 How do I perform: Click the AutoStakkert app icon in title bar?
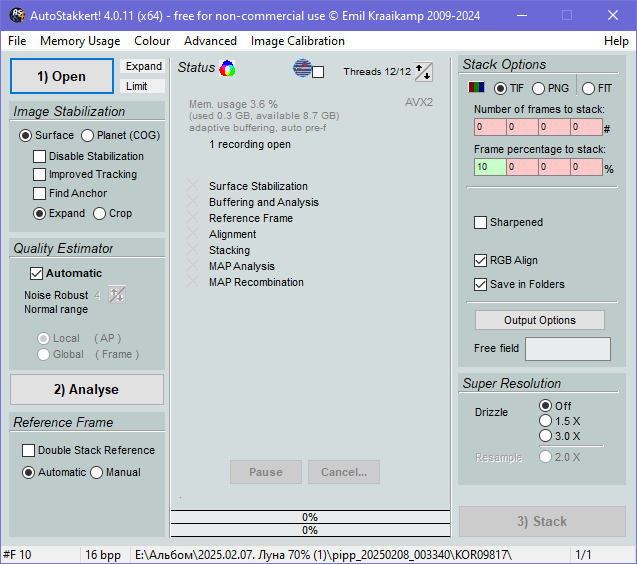[x=17, y=16]
